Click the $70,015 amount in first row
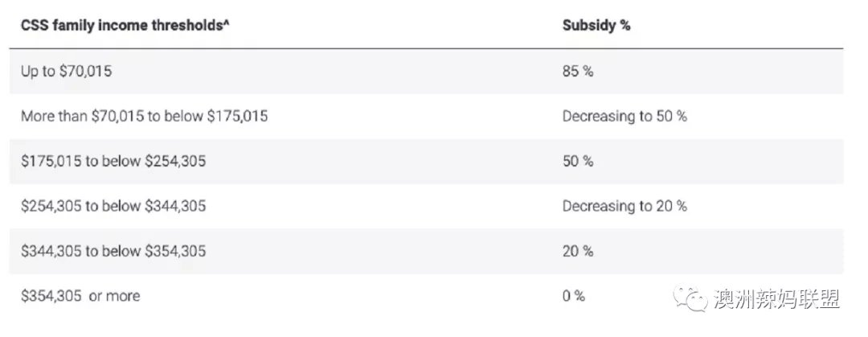The width and height of the screenshot is (868, 337). click(84, 72)
